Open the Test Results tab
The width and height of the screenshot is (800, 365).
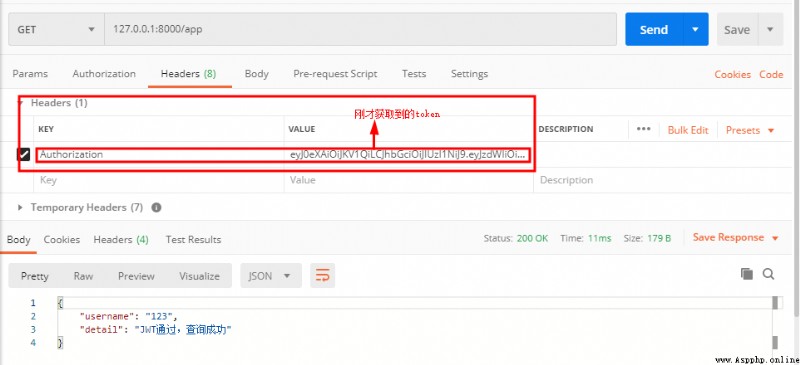[193, 239]
